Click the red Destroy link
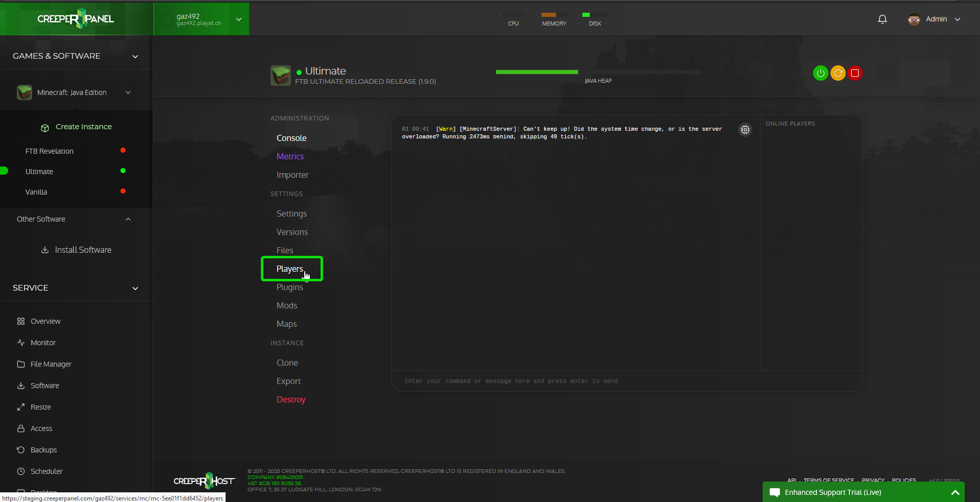This screenshot has height=502, width=980. pyautogui.click(x=291, y=399)
